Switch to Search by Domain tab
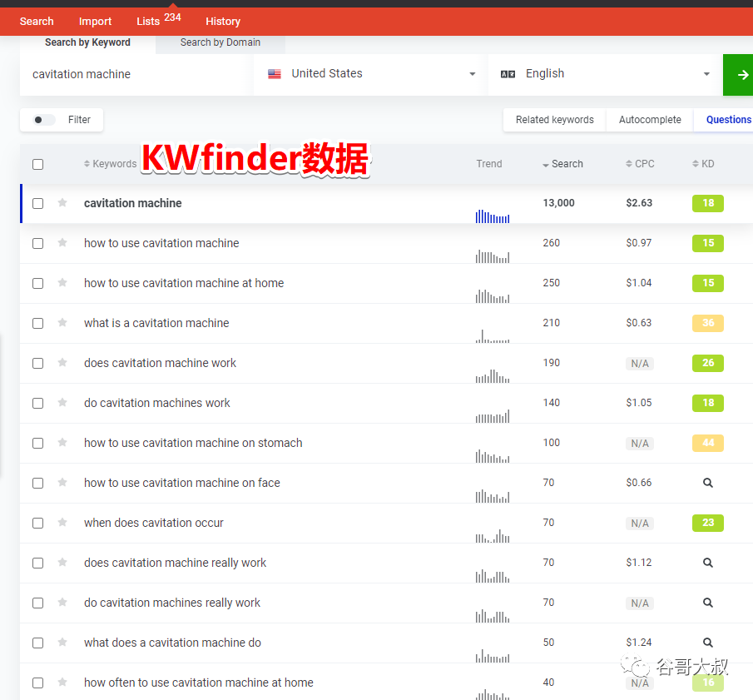This screenshot has width=753, height=700. 220,42
